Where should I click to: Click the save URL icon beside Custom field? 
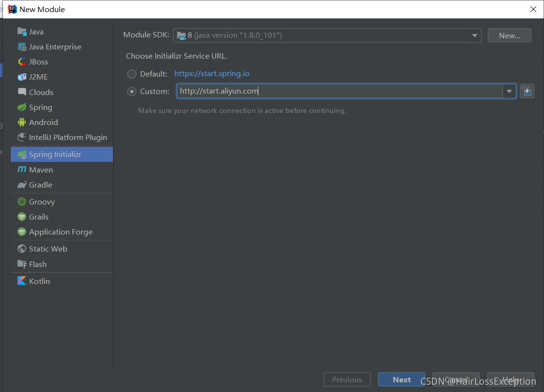pyautogui.click(x=527, y=91)
